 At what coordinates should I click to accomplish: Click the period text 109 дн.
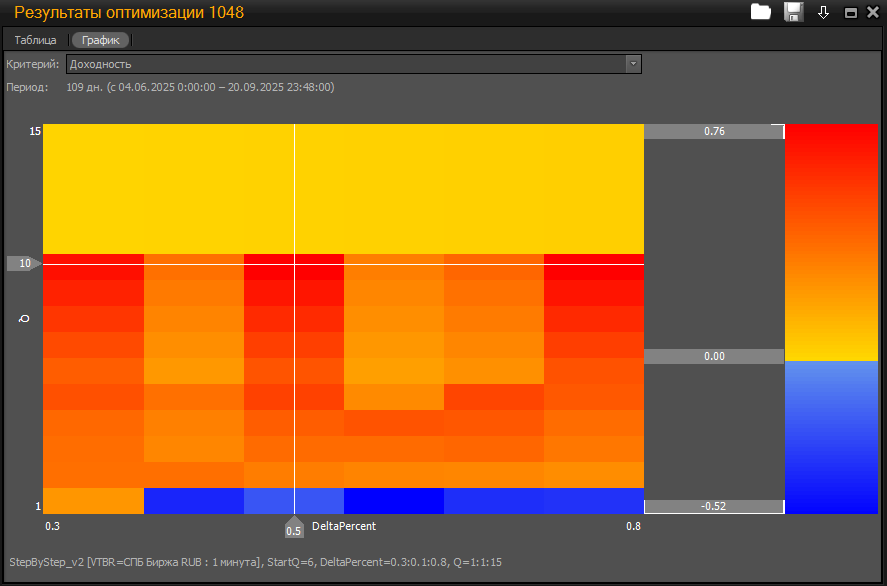click(x=200, y=87)
